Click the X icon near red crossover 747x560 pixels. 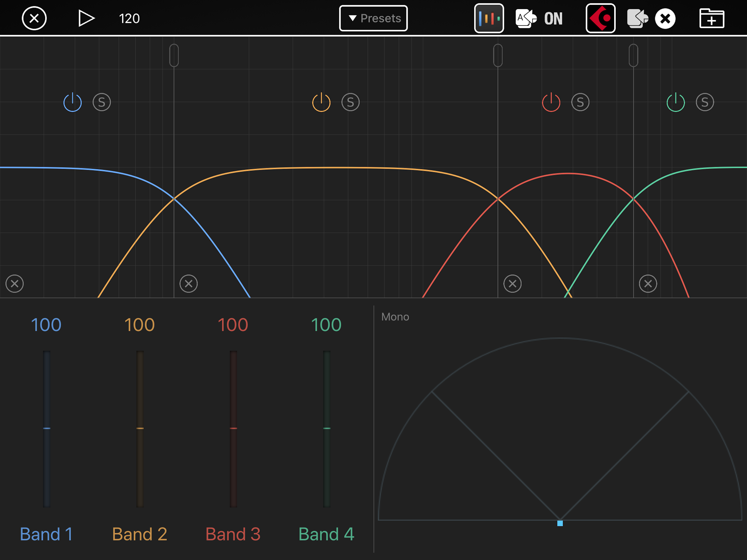(512, 283)
